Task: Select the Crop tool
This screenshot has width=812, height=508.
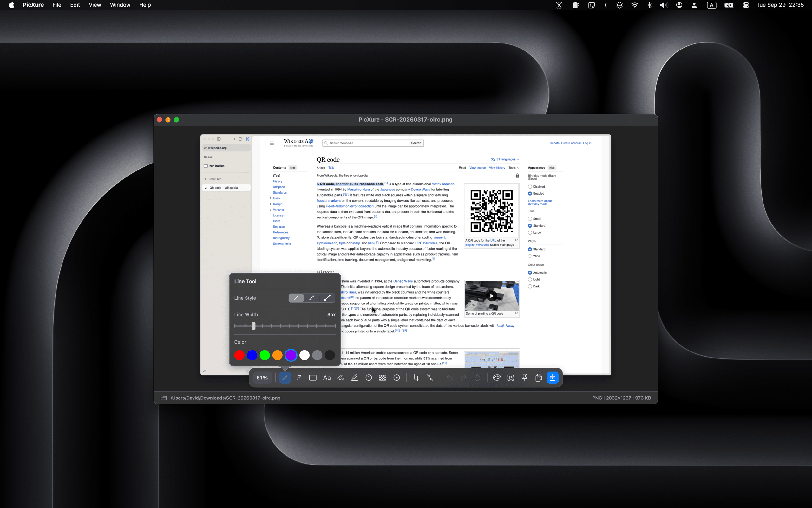Action: (416, 378)
